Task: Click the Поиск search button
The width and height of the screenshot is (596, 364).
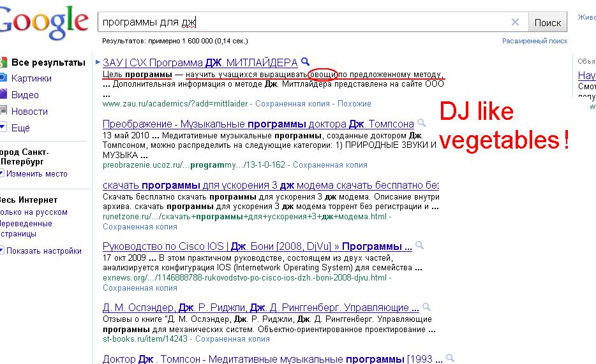Action: pyautogui.click(x=548, y=23)
